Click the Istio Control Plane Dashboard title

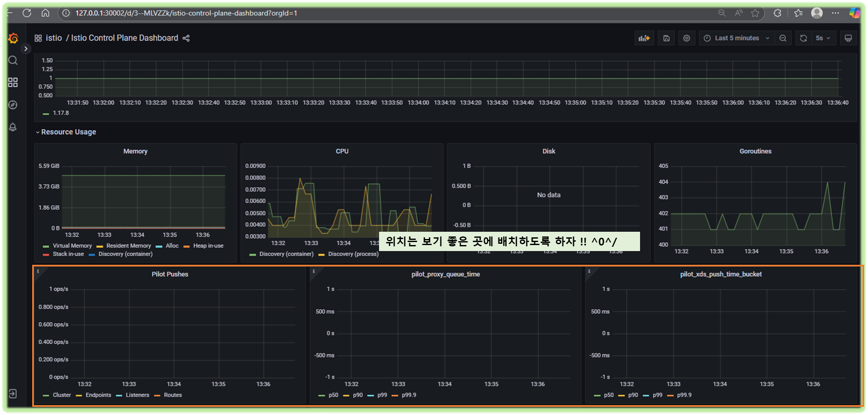click(x=124, y=38)
